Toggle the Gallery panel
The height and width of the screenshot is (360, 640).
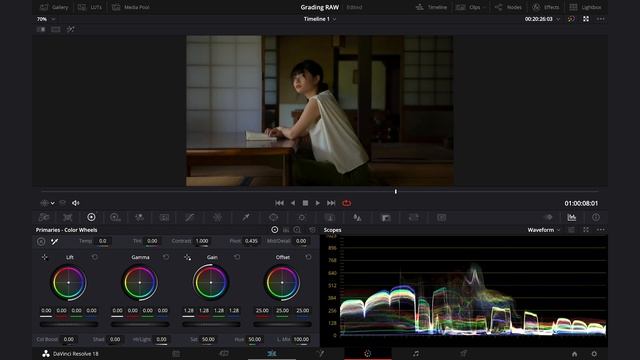(x=54, y=7)
